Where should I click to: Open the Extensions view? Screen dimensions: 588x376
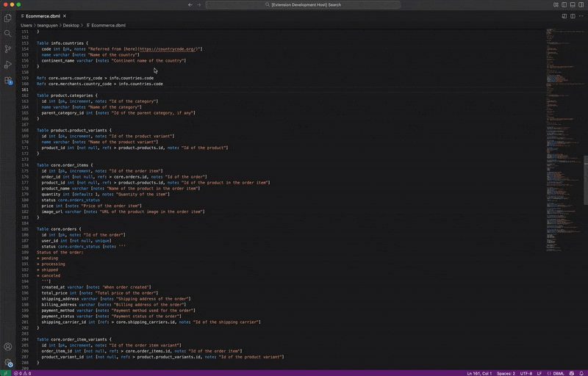(x=7, y=81)
